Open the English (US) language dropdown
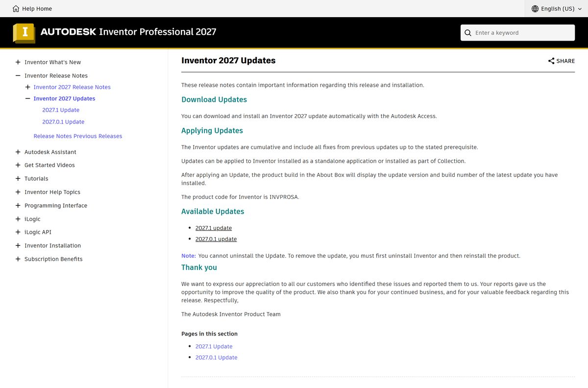This screenshot has height=388, width=588. click(556, 9)
